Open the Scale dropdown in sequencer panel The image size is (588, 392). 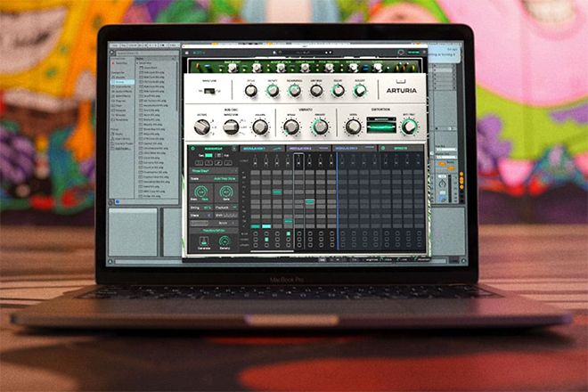(213, 178)
